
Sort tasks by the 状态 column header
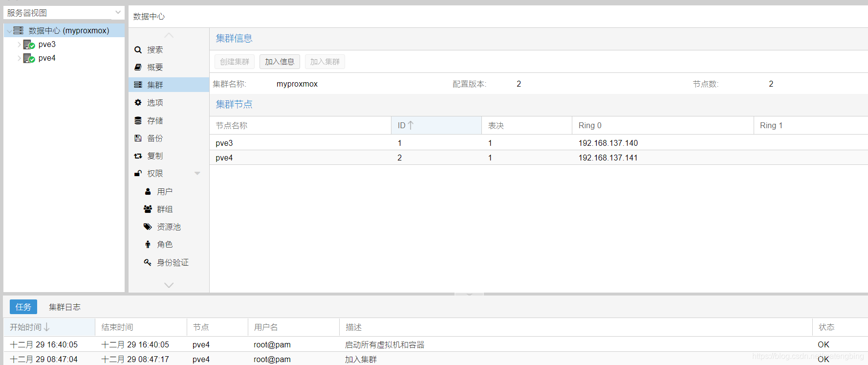point(840,327)
